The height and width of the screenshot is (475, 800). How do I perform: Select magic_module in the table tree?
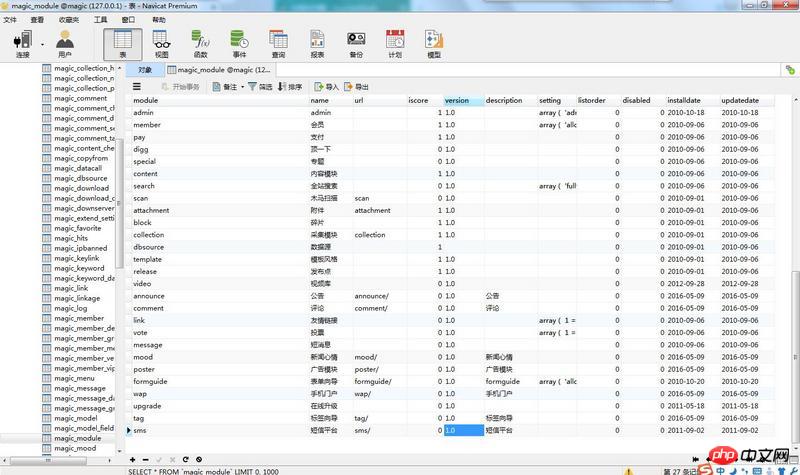point(78,438)
